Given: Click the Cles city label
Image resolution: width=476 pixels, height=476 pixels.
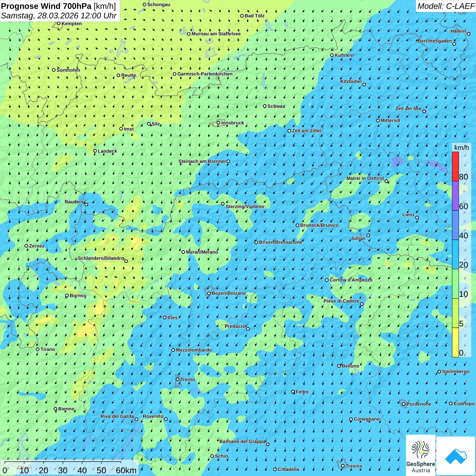Looking at the screenshot, I should 172,318.
